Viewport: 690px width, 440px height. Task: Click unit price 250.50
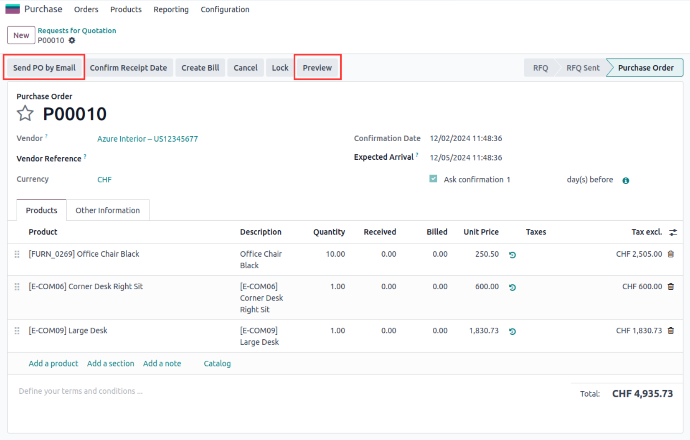pos(487,254)
